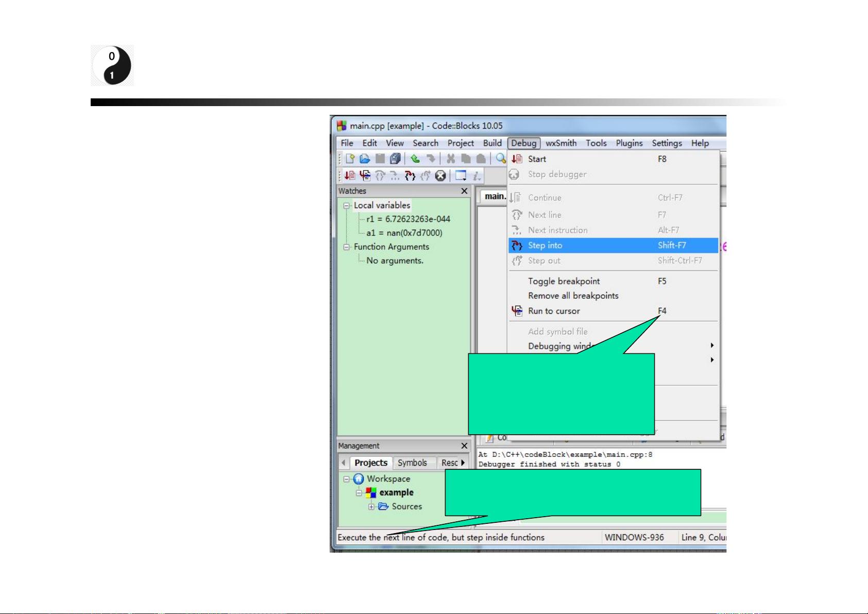The height and width of the screenshot is (614, 868).
Task: Choose Next line in Debug menu
Action: click(x=613, y=215)
